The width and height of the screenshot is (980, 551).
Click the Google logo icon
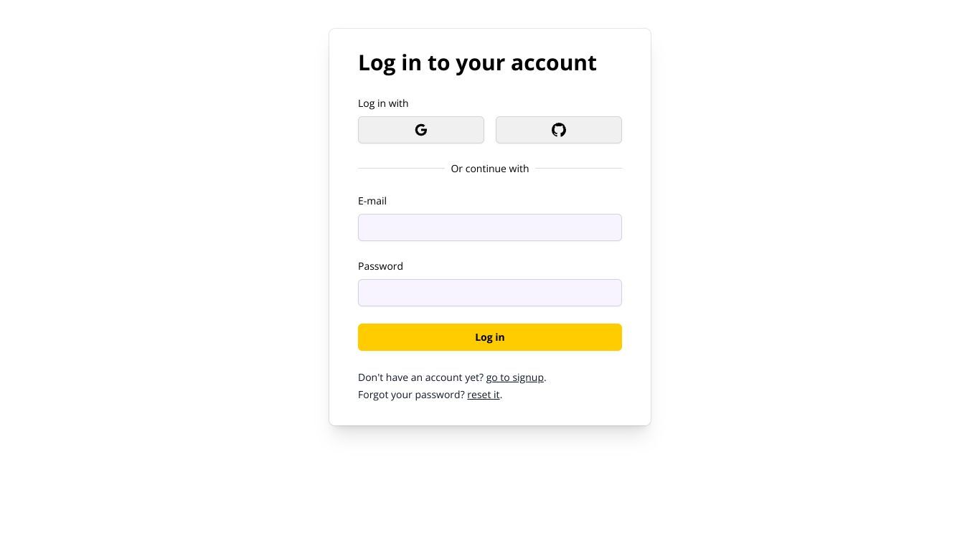click(x=421, y=130)
